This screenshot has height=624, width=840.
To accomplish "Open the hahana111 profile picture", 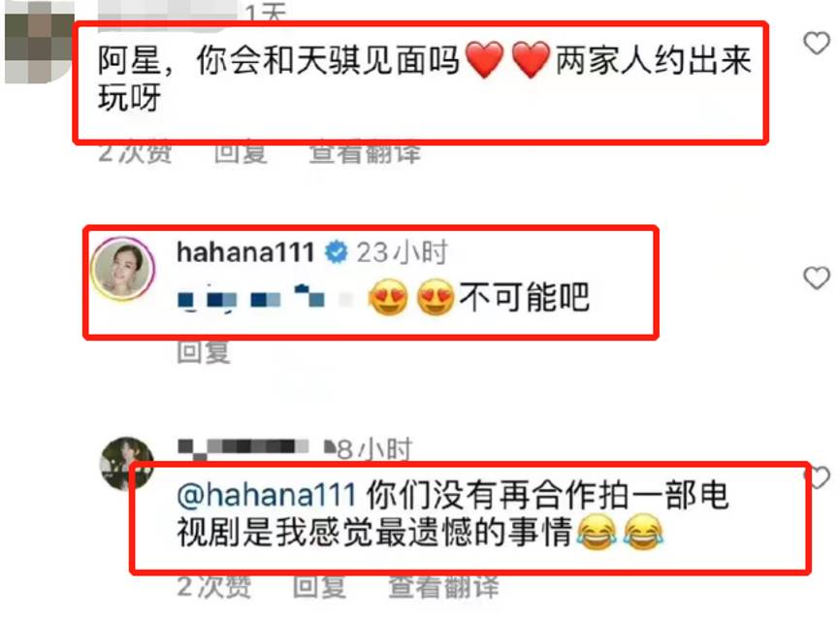I will 123,269.
